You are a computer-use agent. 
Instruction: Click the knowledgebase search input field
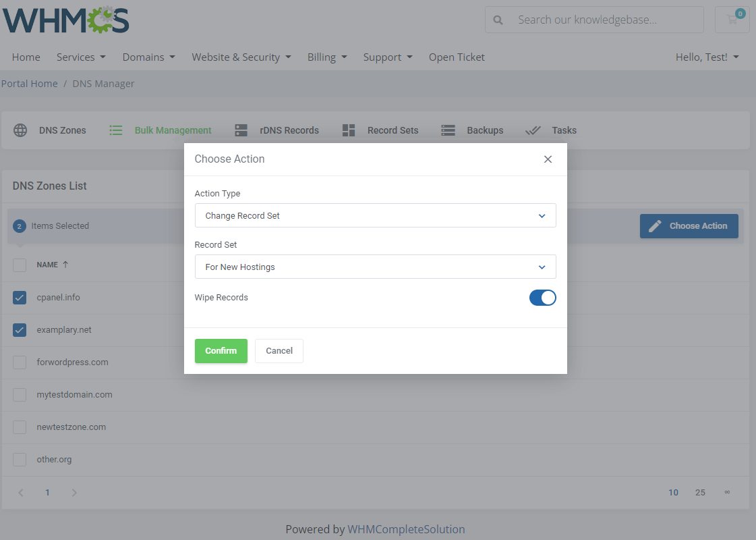click(x=594, y=20)
